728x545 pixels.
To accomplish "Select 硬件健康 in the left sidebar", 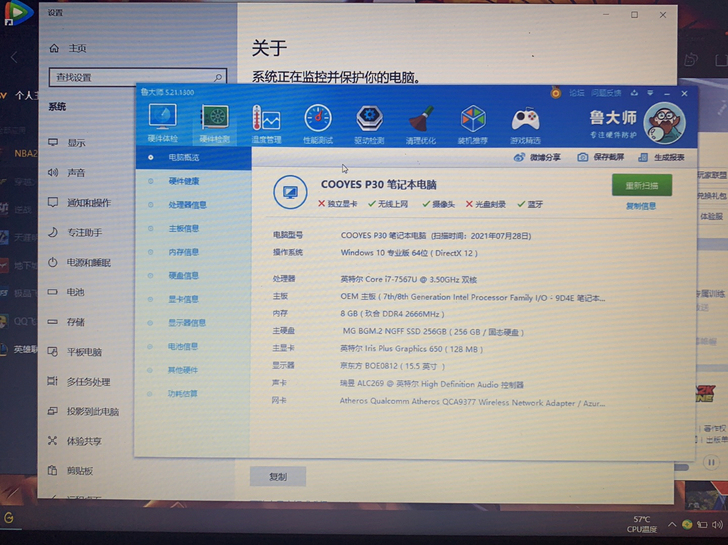I will coord(183,181).
